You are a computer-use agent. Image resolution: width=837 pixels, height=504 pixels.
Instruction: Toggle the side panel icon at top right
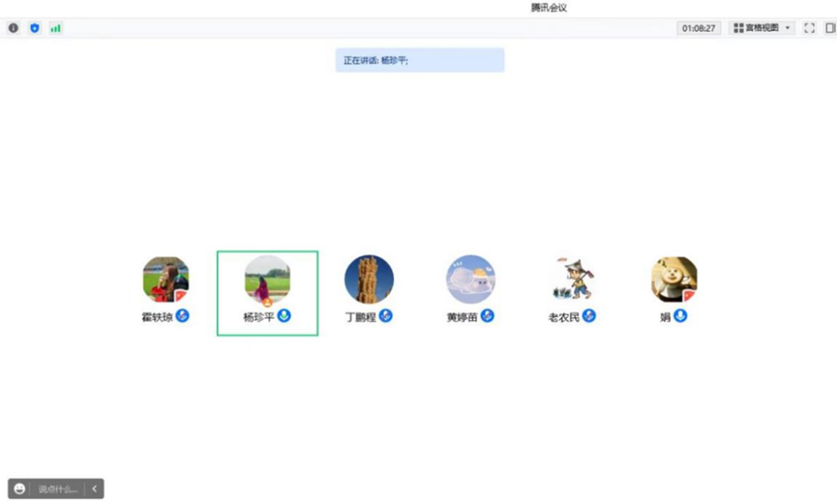(x=830, y=28)
